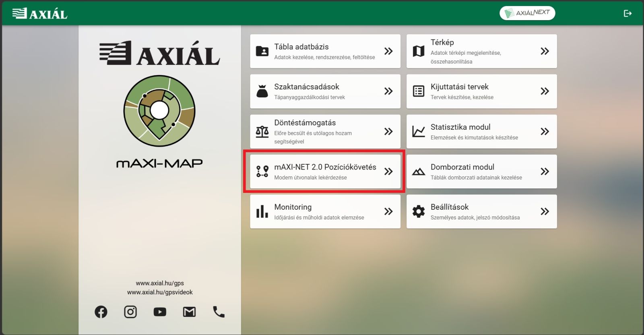Open the AXIÁL NEXT badge button
Screen dimensions: 644x335
pyautogui.click(x=527, y=13)
